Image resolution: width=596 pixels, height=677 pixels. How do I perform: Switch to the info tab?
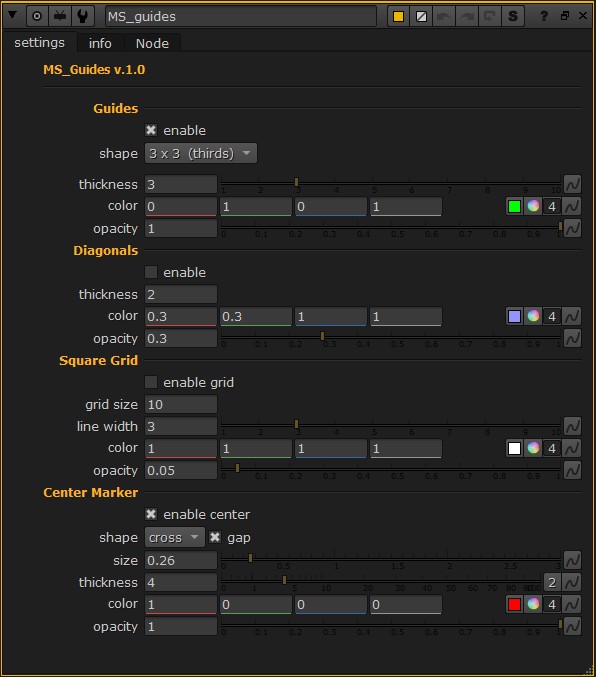pyautogui.click(x=100, y=43)
